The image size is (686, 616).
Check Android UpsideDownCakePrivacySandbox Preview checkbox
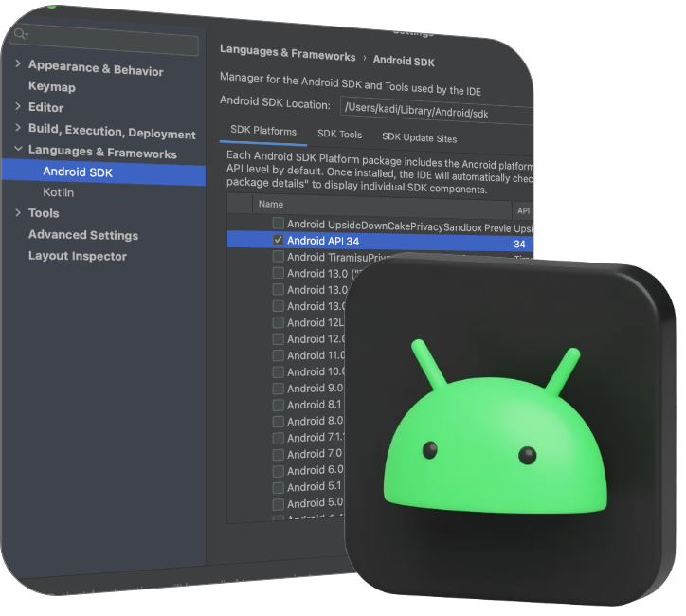(278, 223)
